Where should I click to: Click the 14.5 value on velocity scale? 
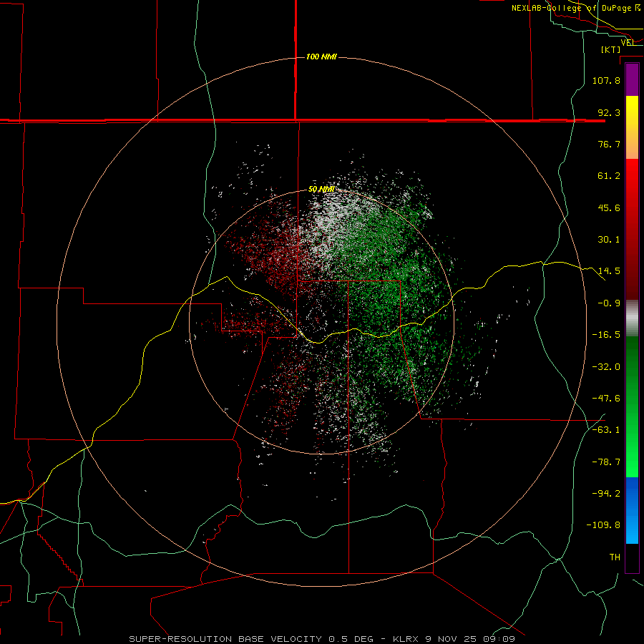coord(609,271)
